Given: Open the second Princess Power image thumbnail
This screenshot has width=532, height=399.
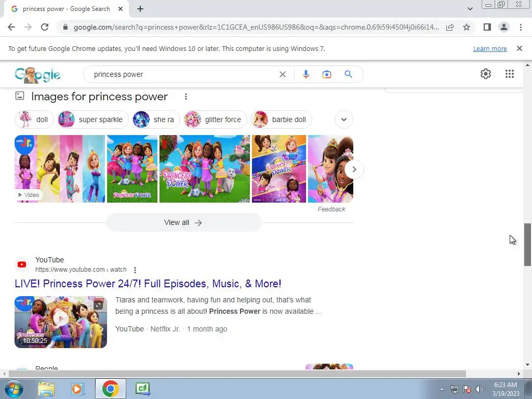Looking at the screenshot, I should tap(132, 169).
